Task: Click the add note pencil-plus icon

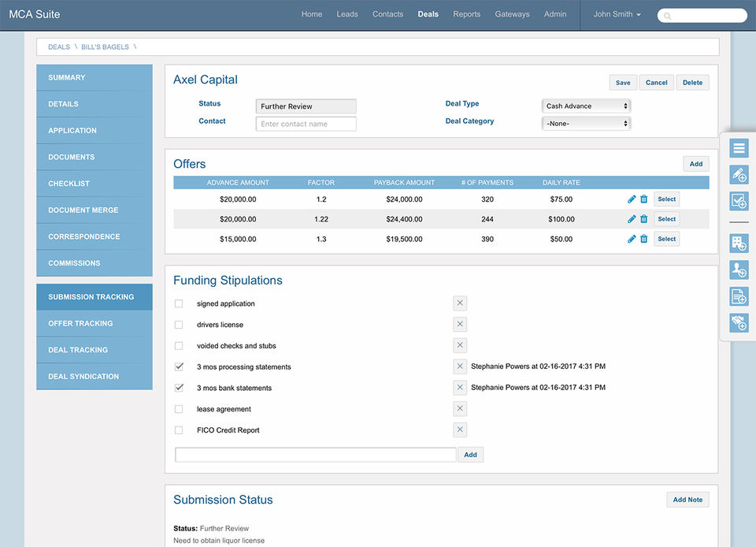Action: 739,175
